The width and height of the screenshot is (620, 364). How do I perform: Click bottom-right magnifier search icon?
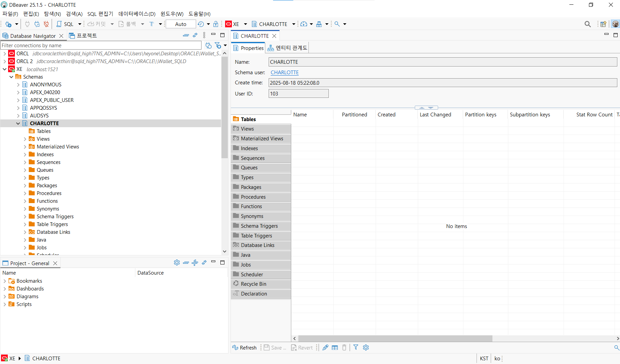coord(617,347)
